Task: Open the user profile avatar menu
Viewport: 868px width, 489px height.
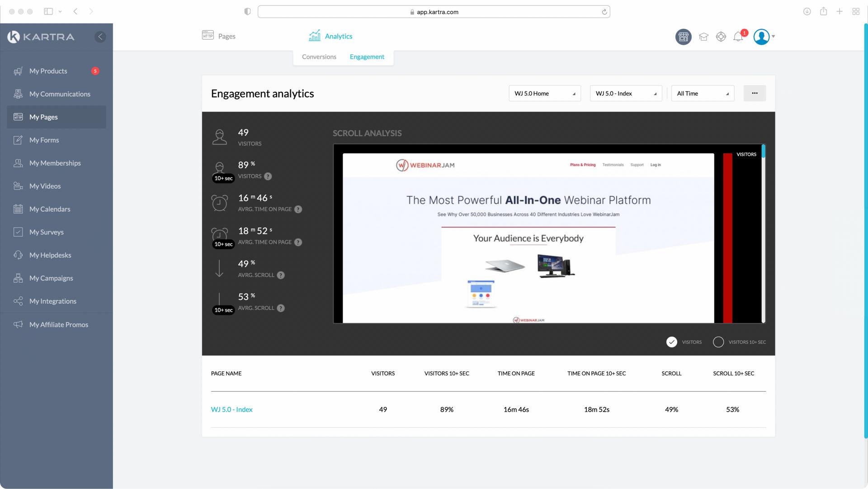Action: pos(762,37)
